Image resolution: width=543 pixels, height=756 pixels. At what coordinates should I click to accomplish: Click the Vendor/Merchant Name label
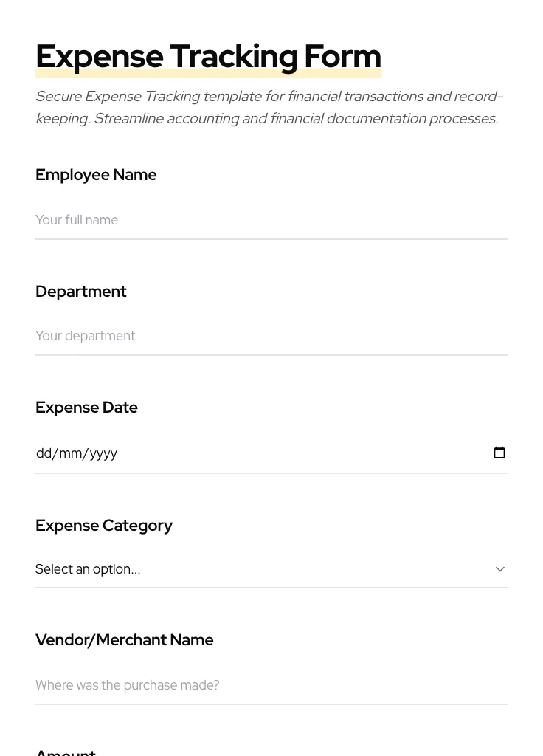[124, 640]
